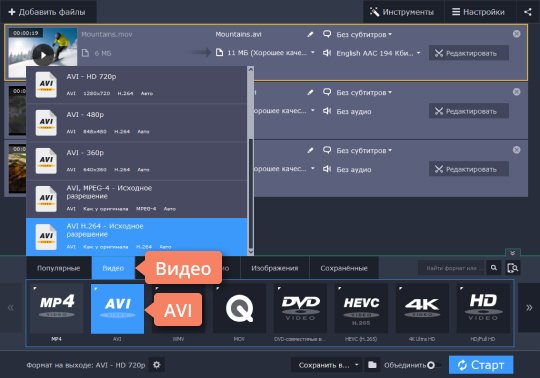Click pencil icon in second file row

point(310,92)
